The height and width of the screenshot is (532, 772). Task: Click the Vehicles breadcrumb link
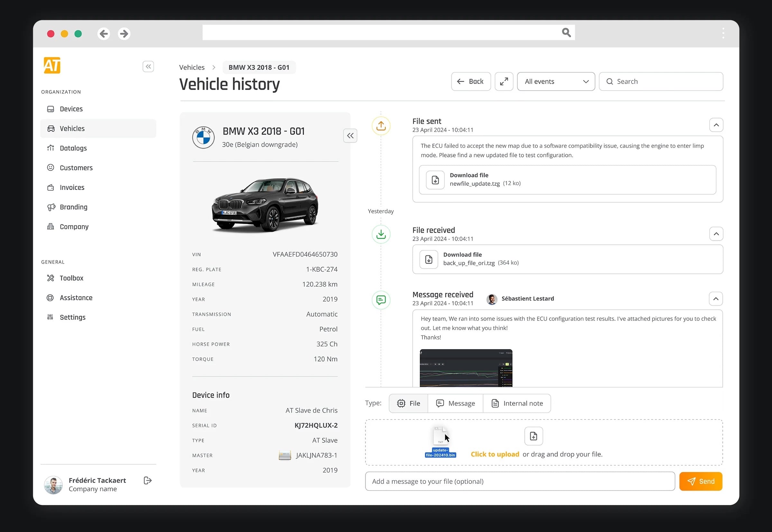(192, 67)
